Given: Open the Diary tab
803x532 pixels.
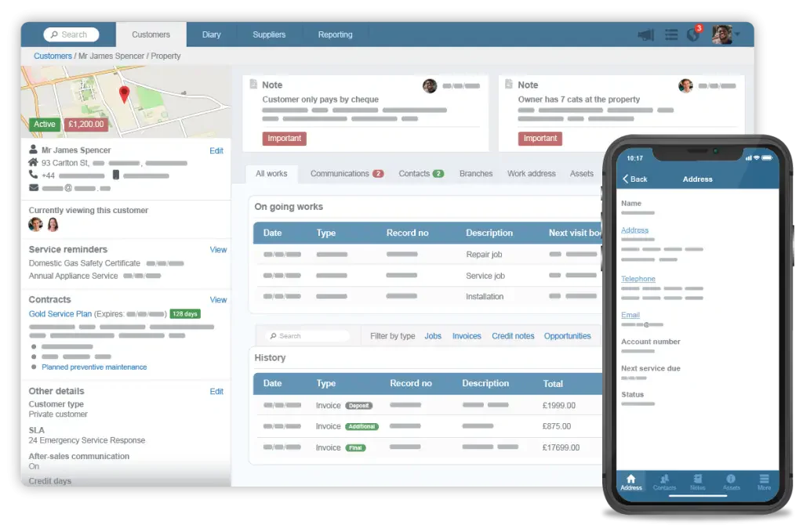Looking at the screenshot, I should [x=211, y=34].
